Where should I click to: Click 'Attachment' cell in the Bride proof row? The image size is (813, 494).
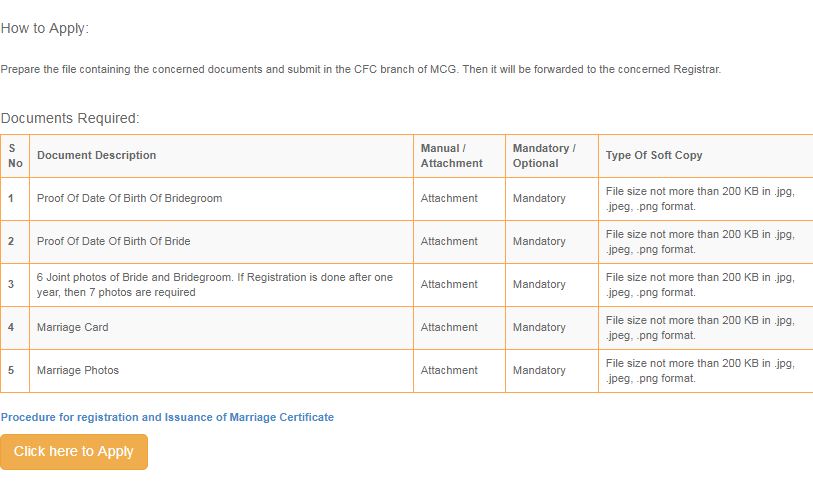coord(449,241)
